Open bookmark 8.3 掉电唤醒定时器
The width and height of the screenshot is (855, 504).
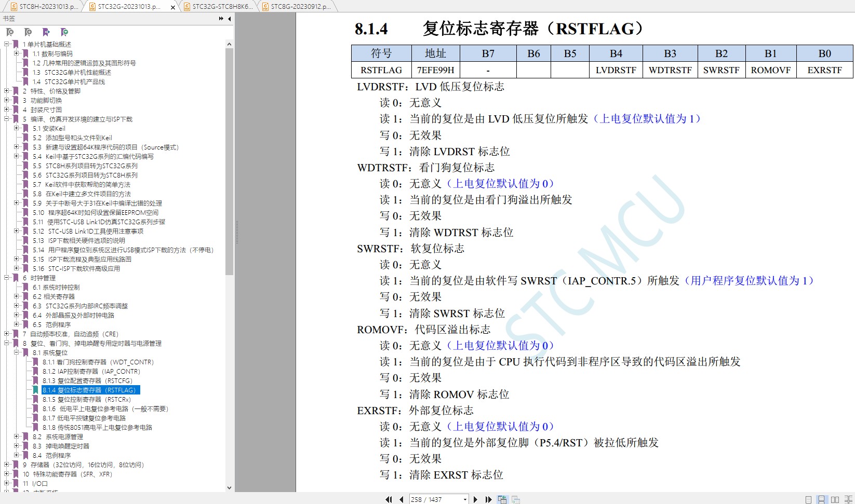point(61,446)
